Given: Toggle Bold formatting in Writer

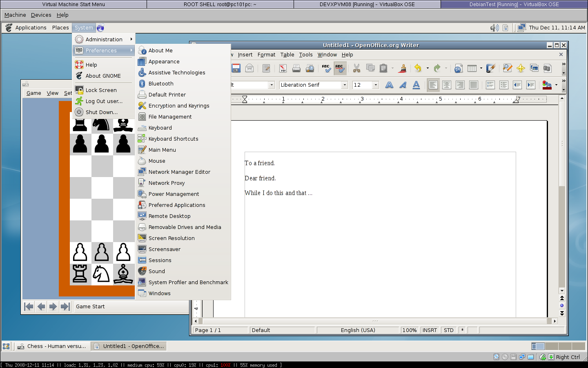Looking at the screenshot, I should click(390, 85).
